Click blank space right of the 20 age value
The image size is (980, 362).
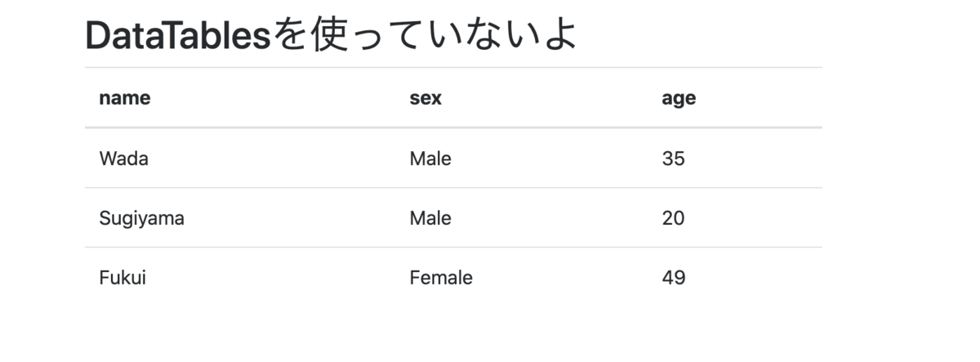[755, 218]
